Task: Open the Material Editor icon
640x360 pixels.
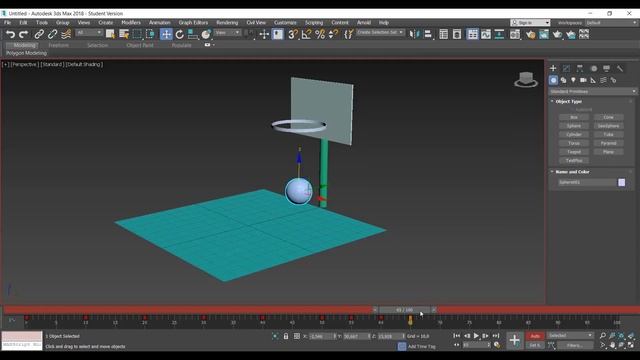Action: point(515,34)
